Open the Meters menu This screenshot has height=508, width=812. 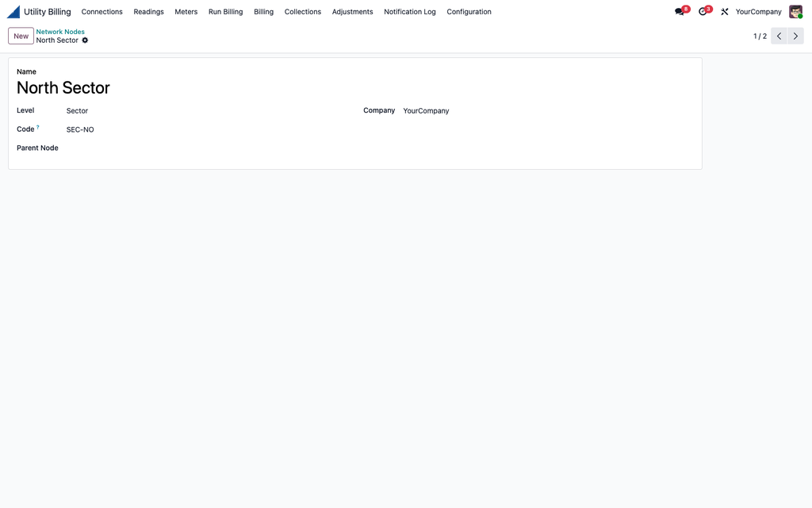[x=186, y=11]
